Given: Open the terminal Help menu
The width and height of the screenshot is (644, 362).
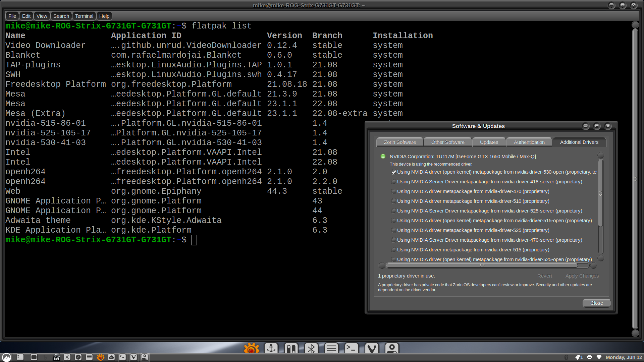Looking at the screenshot, I should click(104, 16).
